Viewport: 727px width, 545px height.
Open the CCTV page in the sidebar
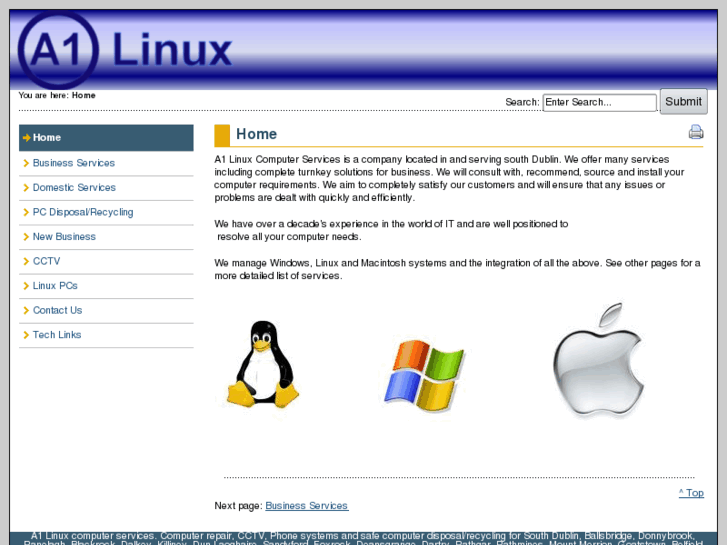coord(106,262)
